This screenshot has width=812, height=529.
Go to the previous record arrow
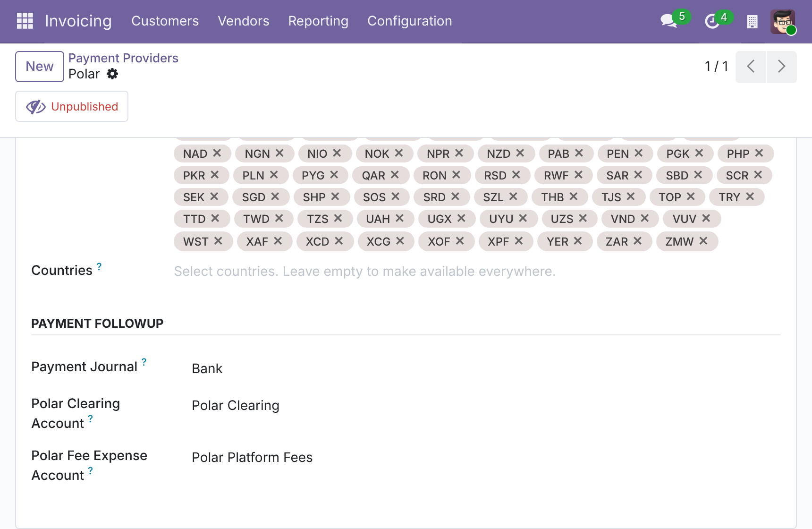[x=751, y=66]
